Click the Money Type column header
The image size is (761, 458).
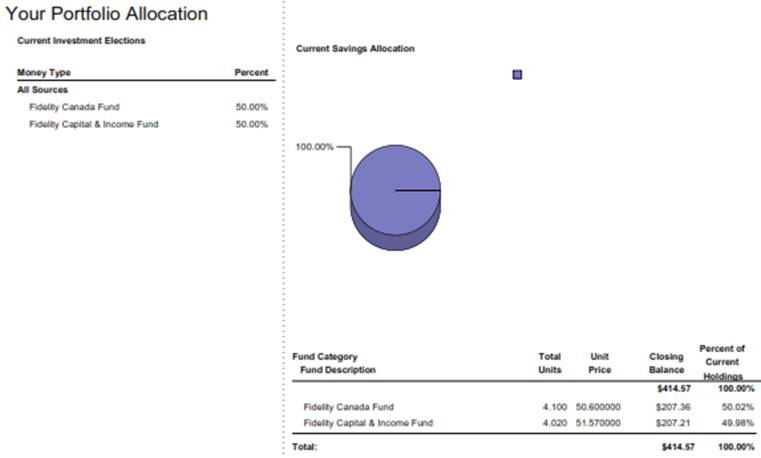pos(44,72)
